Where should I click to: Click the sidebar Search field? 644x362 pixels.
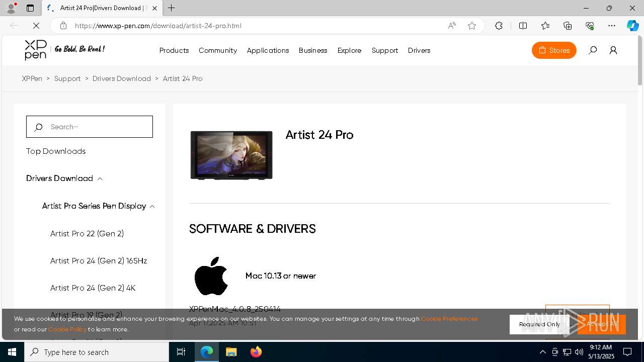click(90, 127)
